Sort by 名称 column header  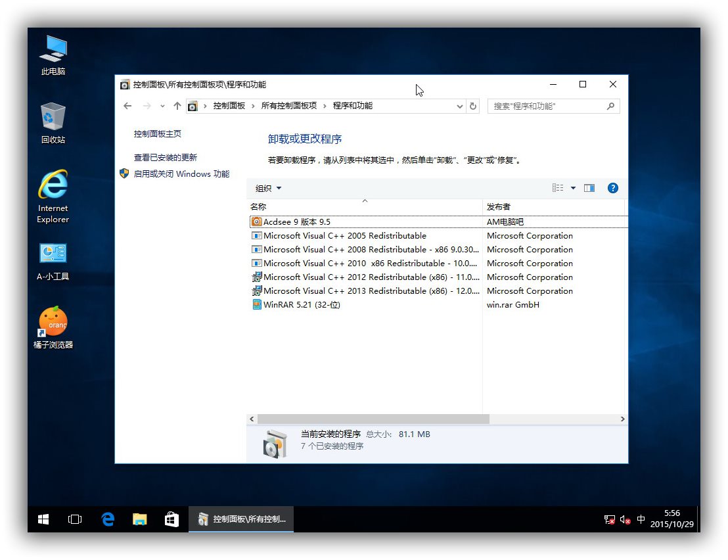tap(365, 206)
